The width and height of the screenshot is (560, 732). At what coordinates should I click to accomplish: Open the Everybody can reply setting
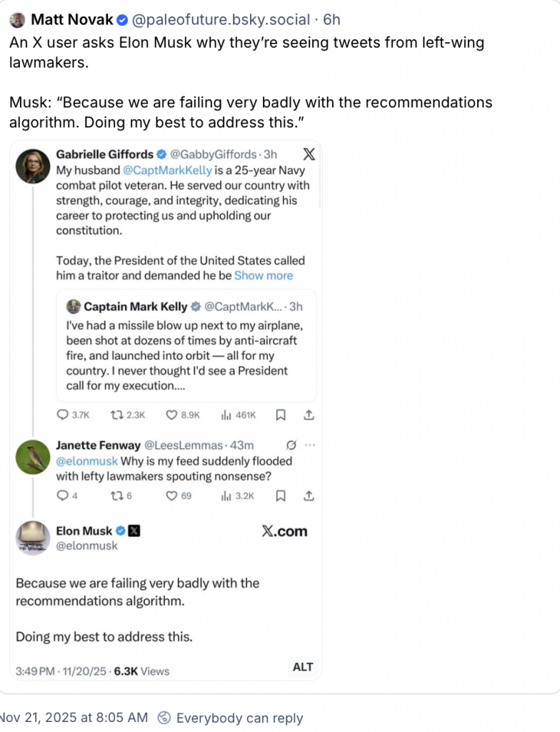(x=231, y=718)
